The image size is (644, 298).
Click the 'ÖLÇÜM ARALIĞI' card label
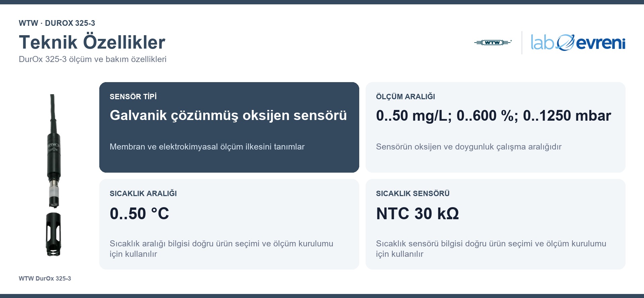click(x=406, y=97)
